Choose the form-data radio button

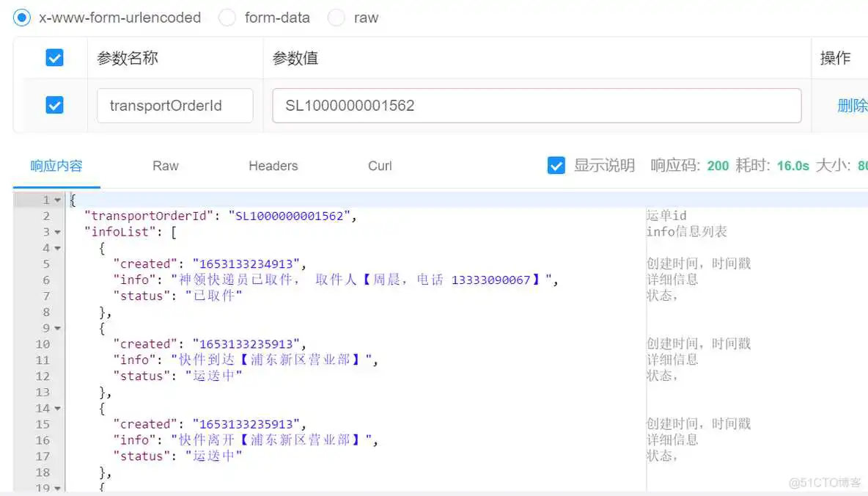228,18
